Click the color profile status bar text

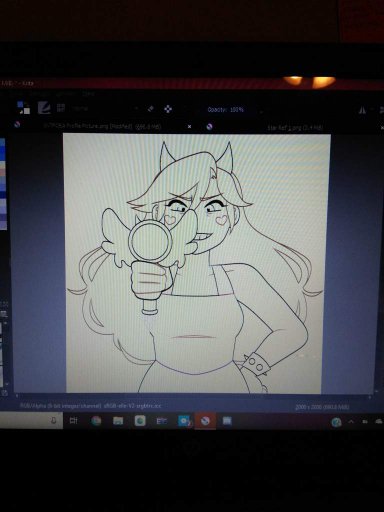(90, 406)
